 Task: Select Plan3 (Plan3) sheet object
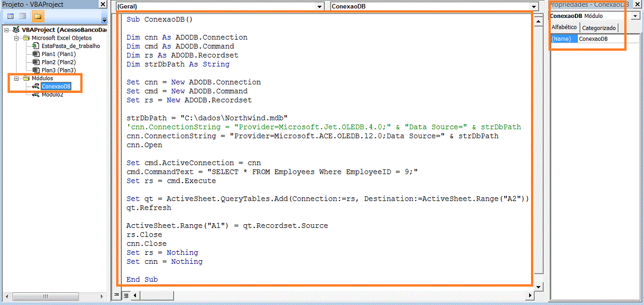[59, 70]
